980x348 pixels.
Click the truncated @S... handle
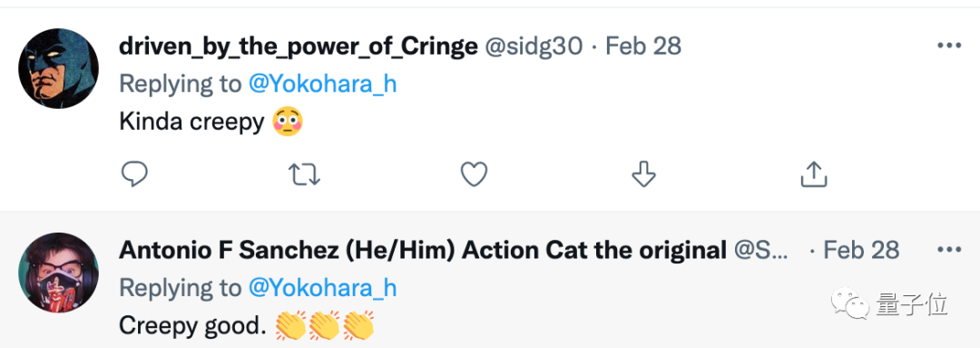(x=762, y=251)
